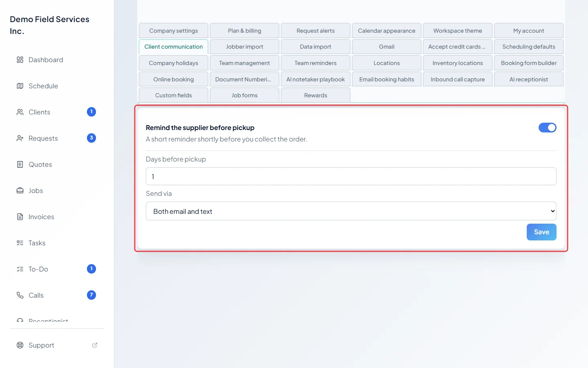This screenshot has height=368, width=588.
Task: Click the Requests user-plus icon
Action: click(x=20, y=138)
